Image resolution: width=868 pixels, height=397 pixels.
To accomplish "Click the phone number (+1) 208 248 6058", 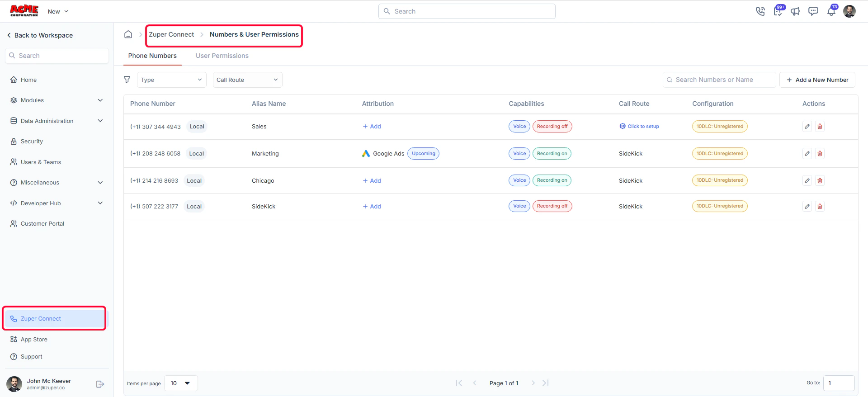I will [156, 154].
